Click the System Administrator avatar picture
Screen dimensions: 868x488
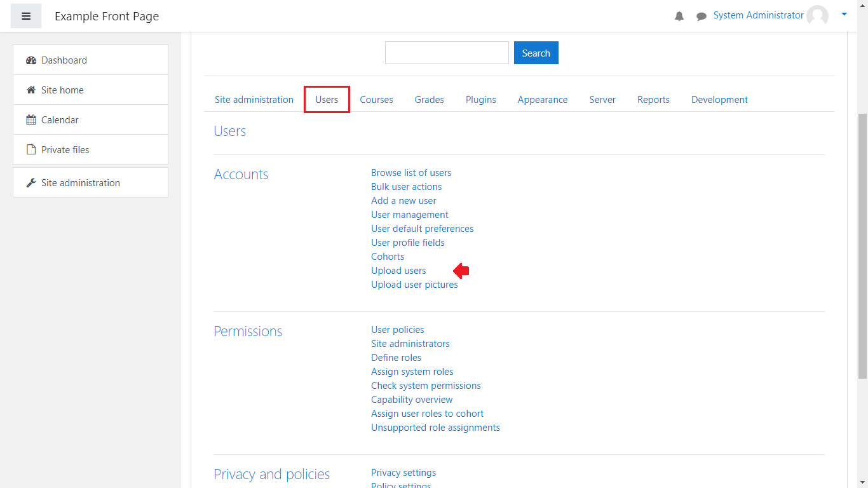coord(817,16)
